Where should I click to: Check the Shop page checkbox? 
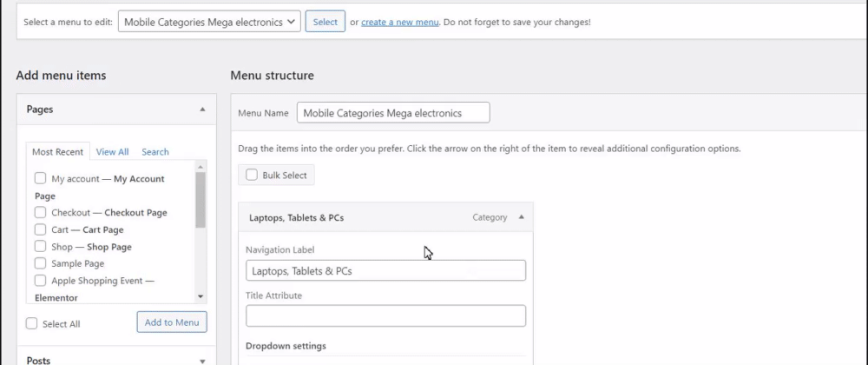pyautogui.click(x=40, y=247)
